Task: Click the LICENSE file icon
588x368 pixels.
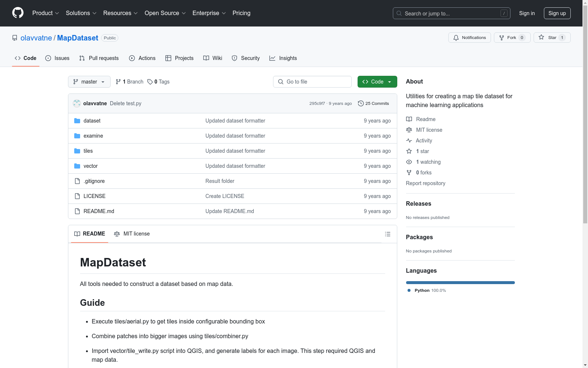Action: point(77,196)
